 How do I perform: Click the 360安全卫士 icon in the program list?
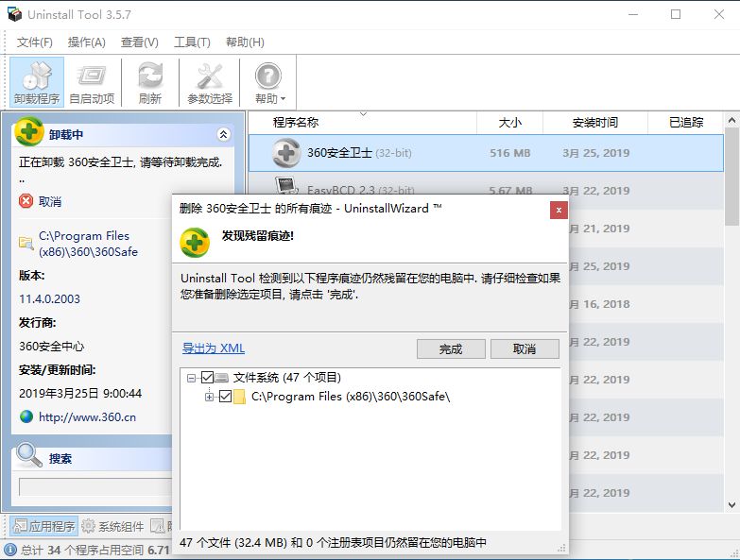(286, 153)
